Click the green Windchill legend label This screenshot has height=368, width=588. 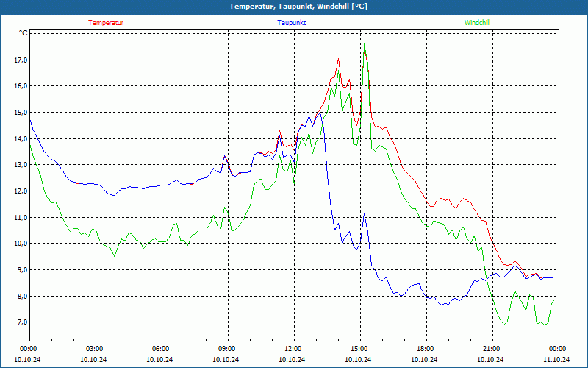477,23
